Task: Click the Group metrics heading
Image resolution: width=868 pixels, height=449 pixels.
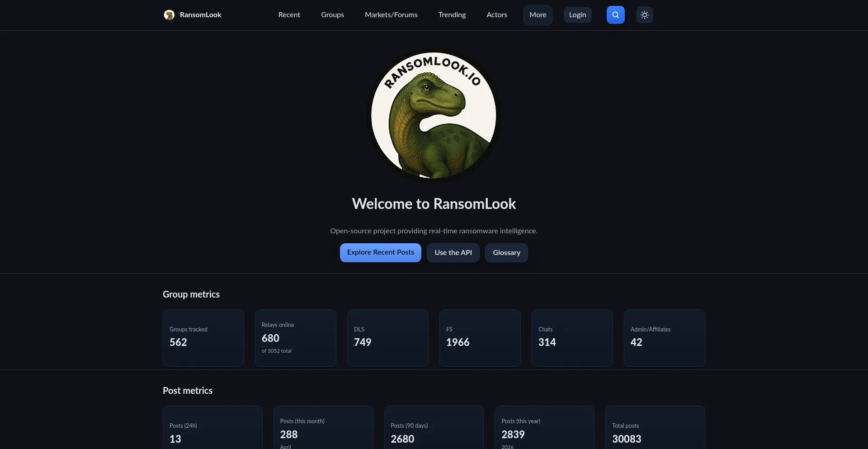Action: 191,294
